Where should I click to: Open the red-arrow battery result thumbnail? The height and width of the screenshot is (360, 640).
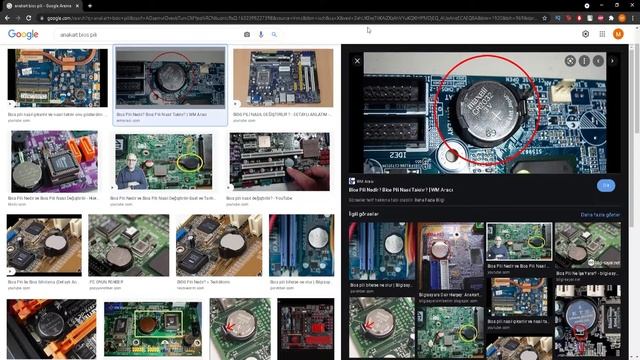240,329
